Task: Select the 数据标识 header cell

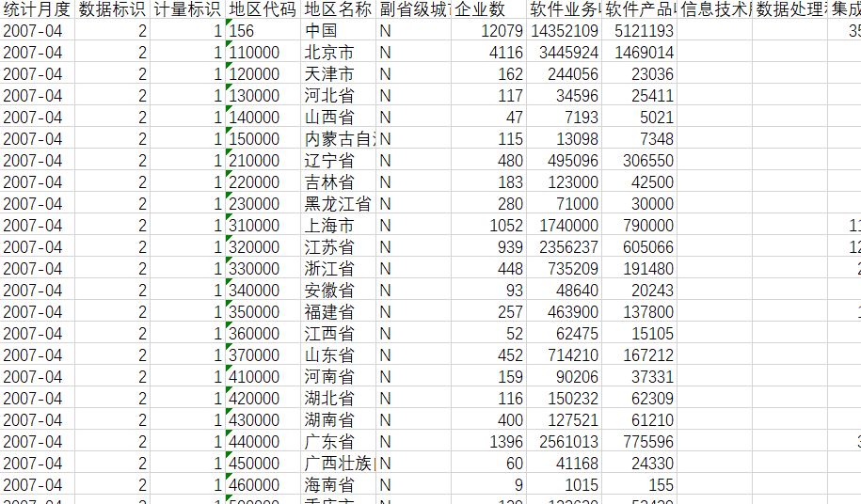Action: tap(113, 9)
